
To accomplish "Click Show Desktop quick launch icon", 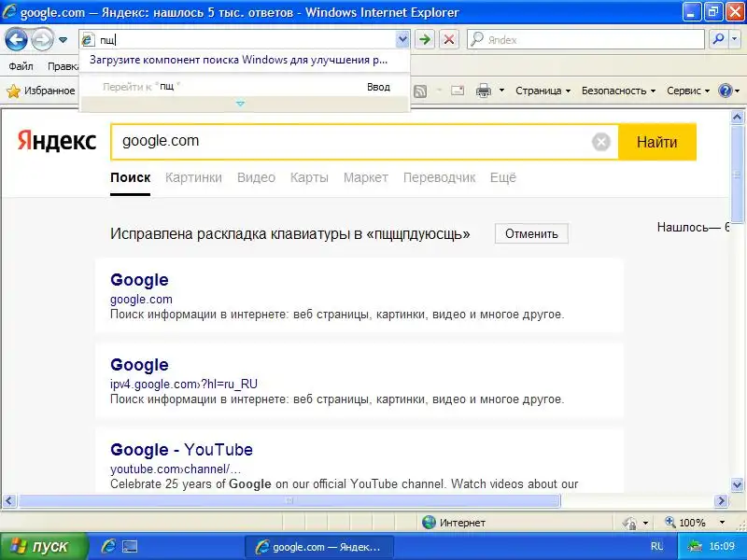I will tap(130, 546).
